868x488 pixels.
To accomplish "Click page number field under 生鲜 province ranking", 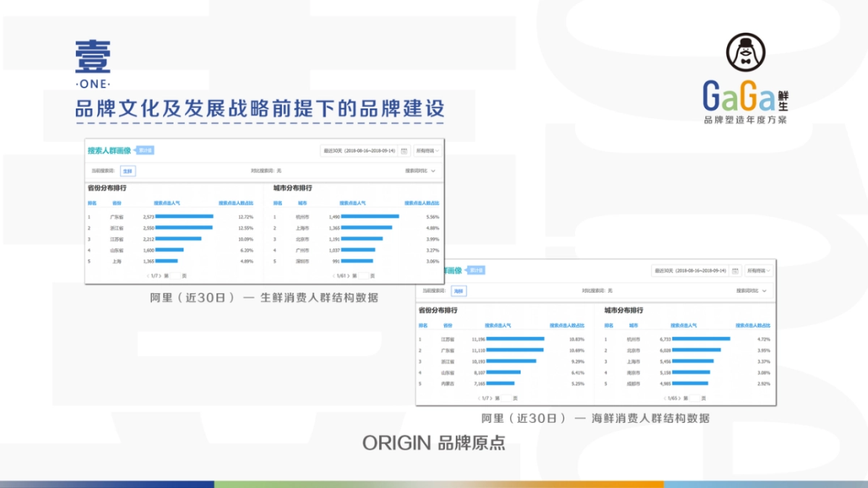I will (174, 275).
